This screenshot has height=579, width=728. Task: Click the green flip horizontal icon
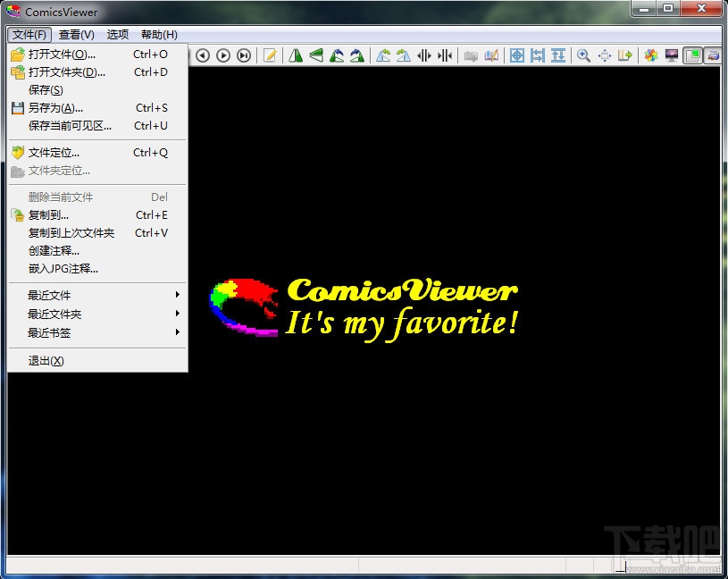point(296,55)
